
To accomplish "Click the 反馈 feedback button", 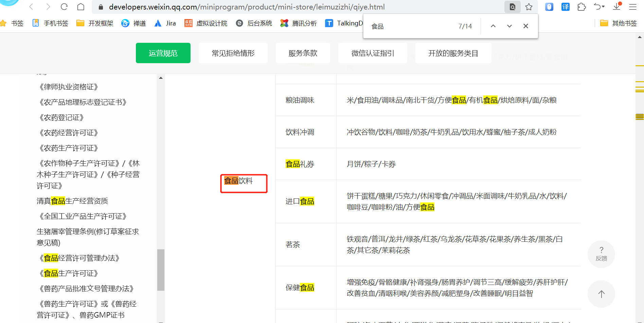I will pyautogui.click(x=601, y=254).
